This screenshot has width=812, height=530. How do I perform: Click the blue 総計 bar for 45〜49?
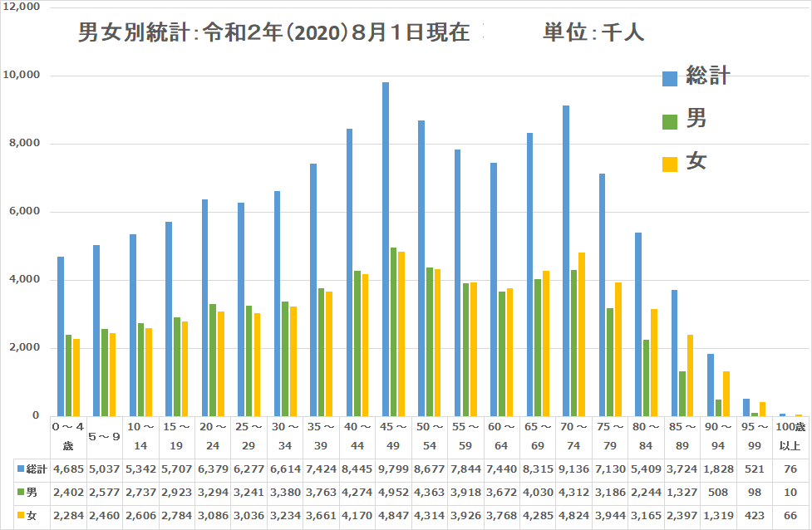pyautogui.click(x=386, y=249)
